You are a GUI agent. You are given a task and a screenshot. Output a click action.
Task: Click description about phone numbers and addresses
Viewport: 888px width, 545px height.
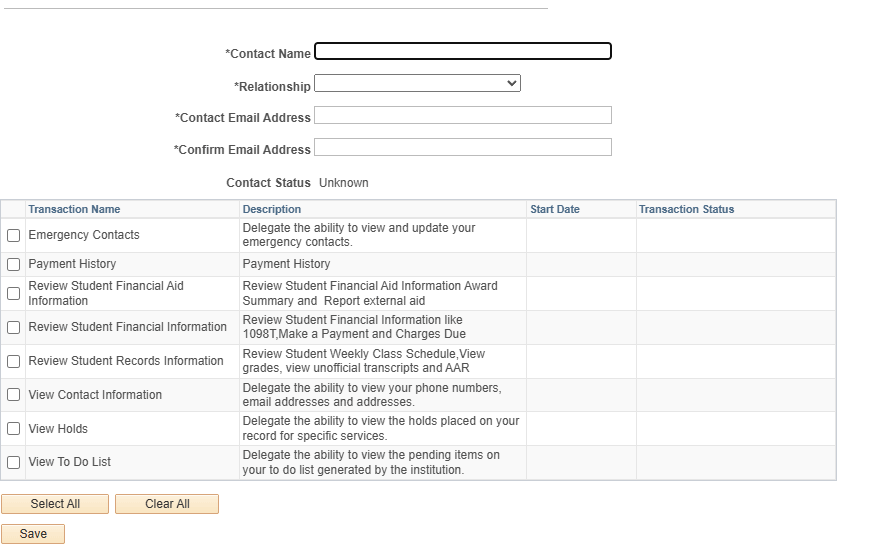[x=372, y=395]
